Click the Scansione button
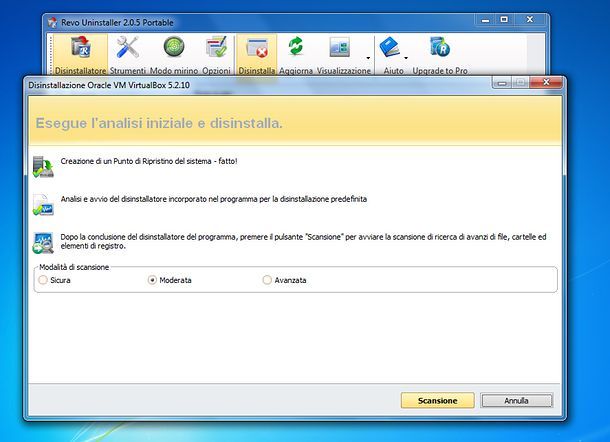610x442 pixels. (438, 400)
